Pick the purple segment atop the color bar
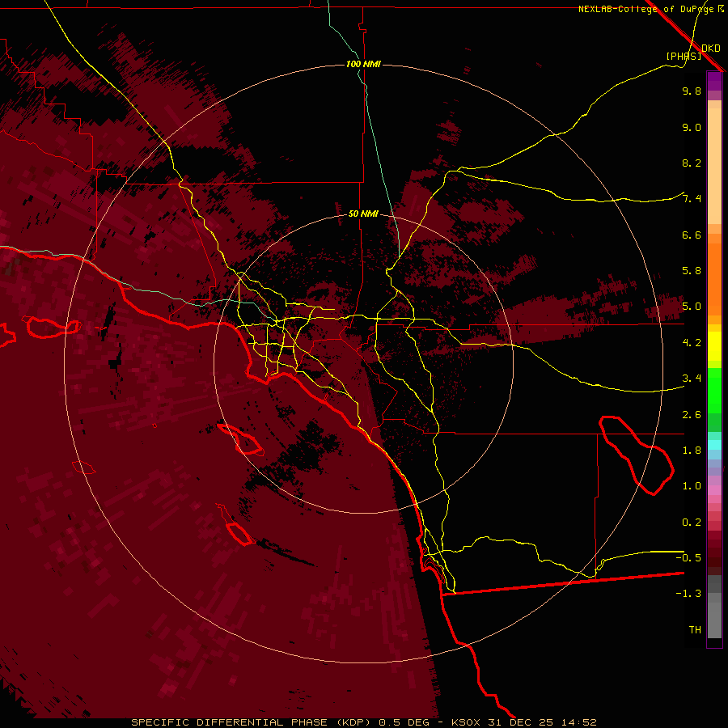The width and height of the screenshot is (728, 728). tap(714, 81)
